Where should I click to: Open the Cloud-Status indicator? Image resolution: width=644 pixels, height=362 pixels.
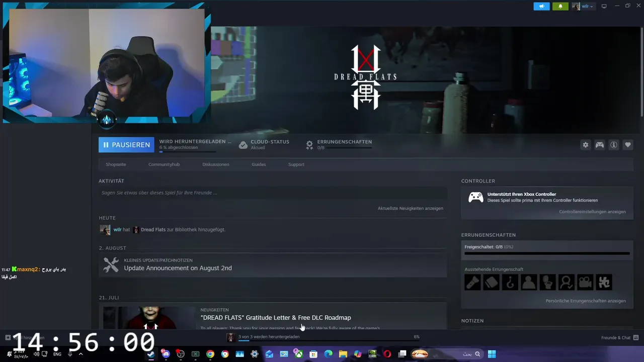(264, 145)
